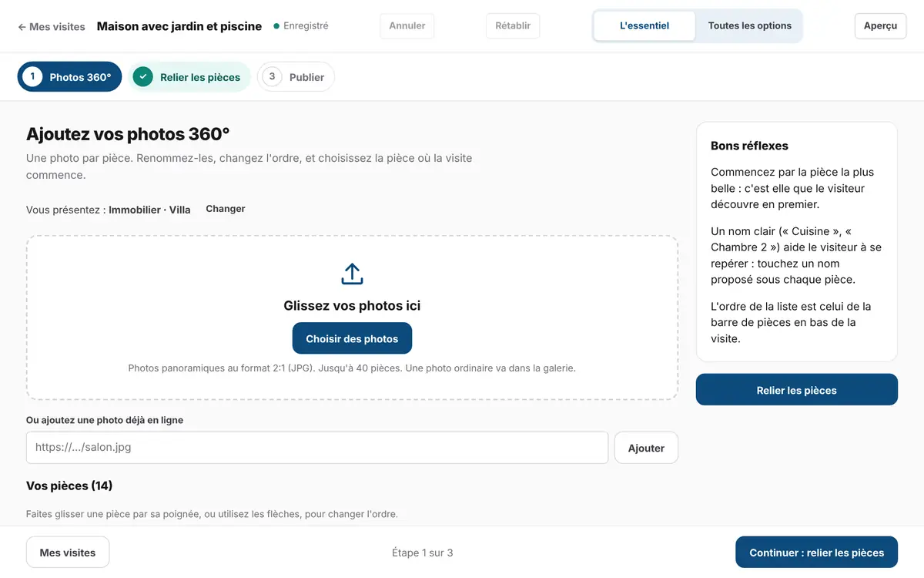This screenshot has height=578, width=924.
Task: Open the Aperçu preview
Action: point(880,25)
